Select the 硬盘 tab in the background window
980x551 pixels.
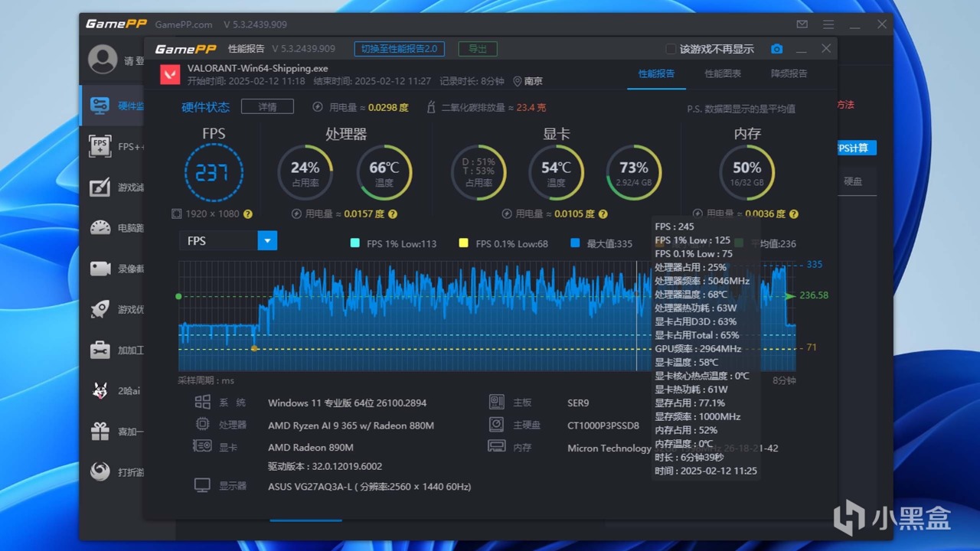(x=853, y=181)
